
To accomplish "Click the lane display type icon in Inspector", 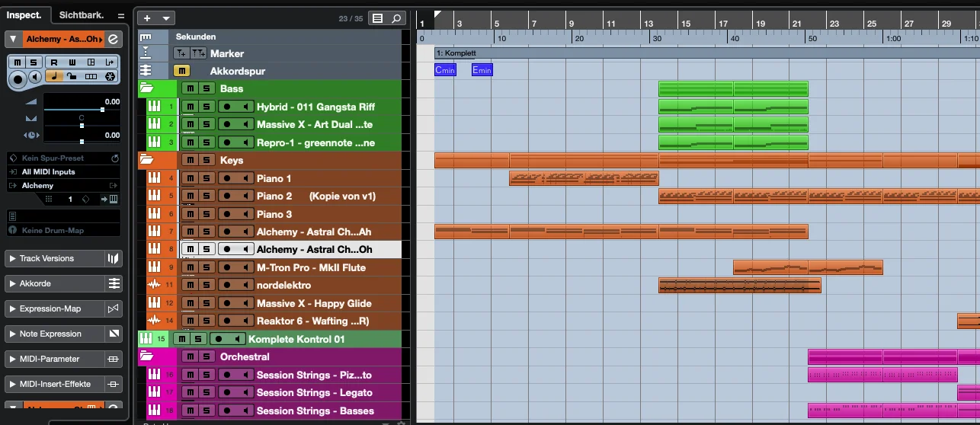I will 91,76.
